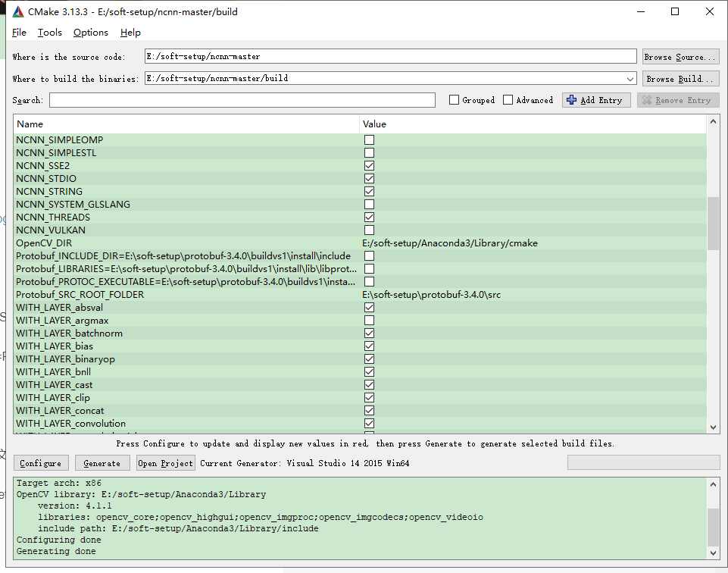Viewport: 728px width, 573px height.
Task: Click the greyed Remove Entry button
Action: point(678,100)
